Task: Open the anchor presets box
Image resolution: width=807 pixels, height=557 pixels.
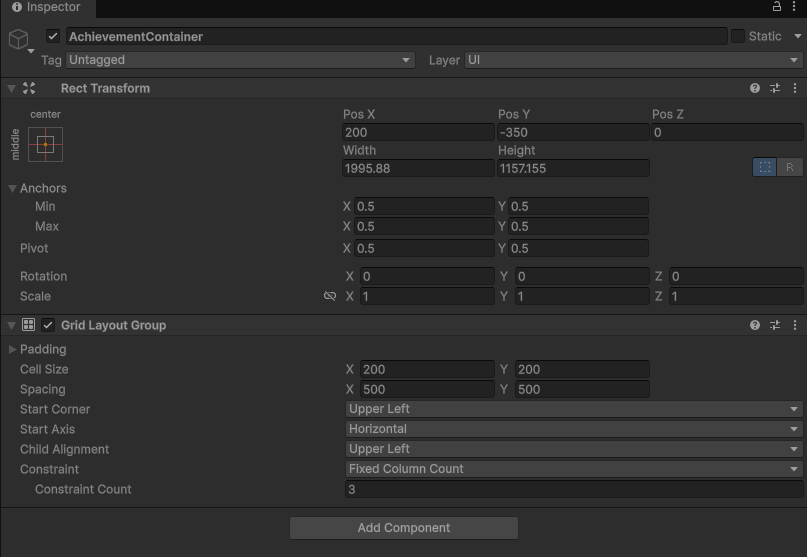Action: [x=45, y=145]
